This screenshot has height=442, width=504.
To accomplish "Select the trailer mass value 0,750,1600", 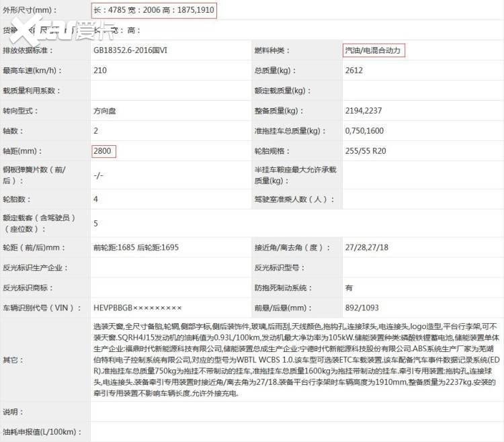I will (x=364, y=131).
